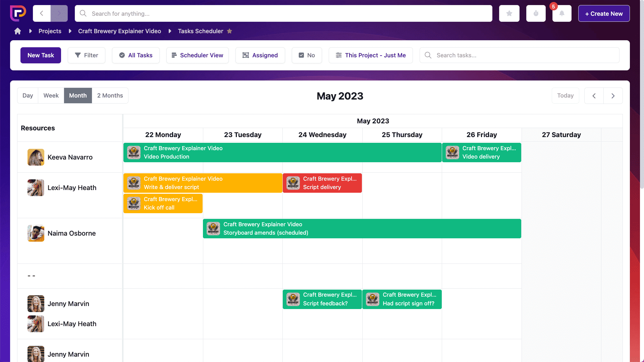Open the This Project - Just Me dropdown
The height and width of the screenshot is (362, 644).
pyautogui.click(x=371, y=55)
